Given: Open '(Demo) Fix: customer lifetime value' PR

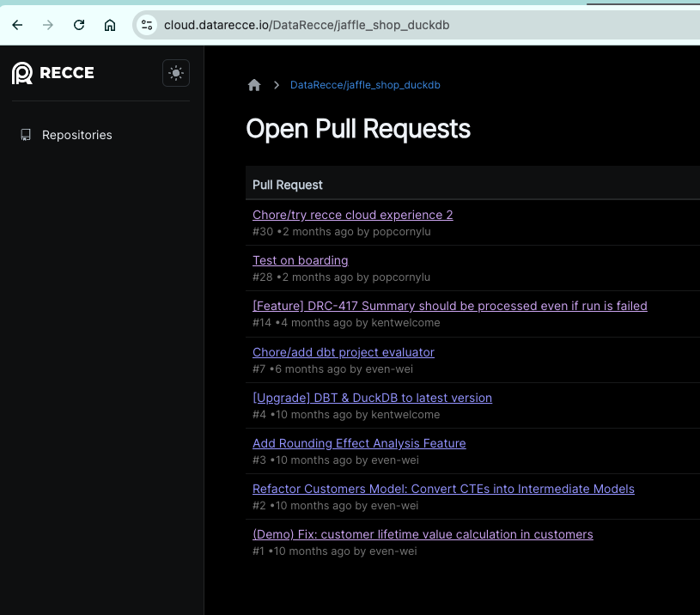Looking at the screenshot, I should tap(423, 534).
